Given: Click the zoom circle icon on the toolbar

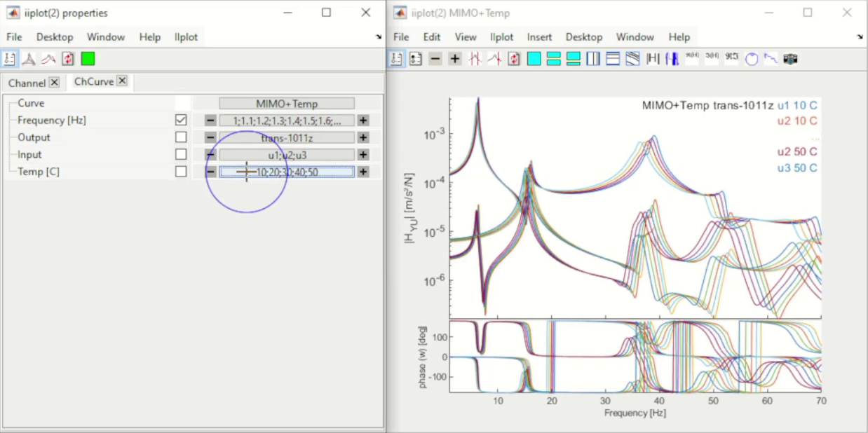Looking at the screenshot, I should point(751,59).
